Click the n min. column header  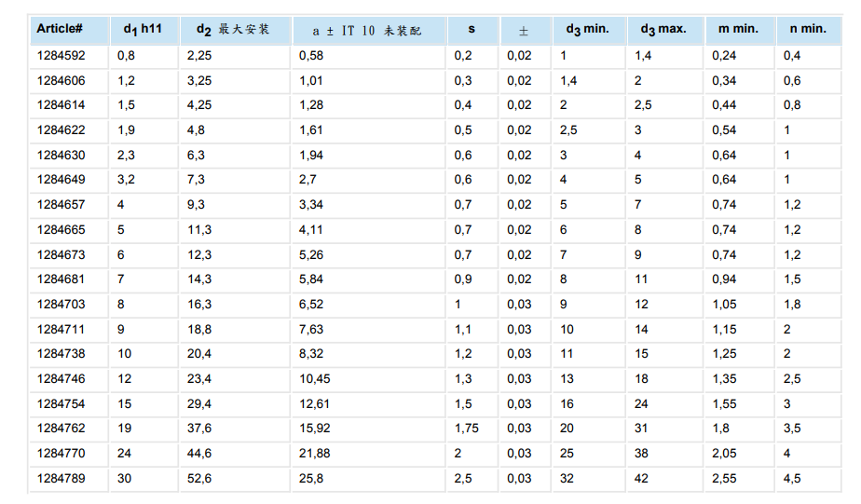[x=807, y=29]
